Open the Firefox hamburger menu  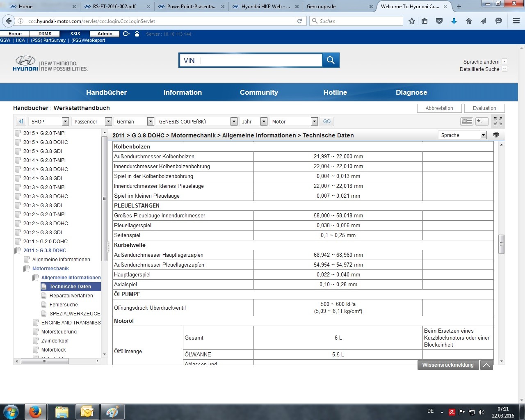pyautogui.click(x=516, y=21)
